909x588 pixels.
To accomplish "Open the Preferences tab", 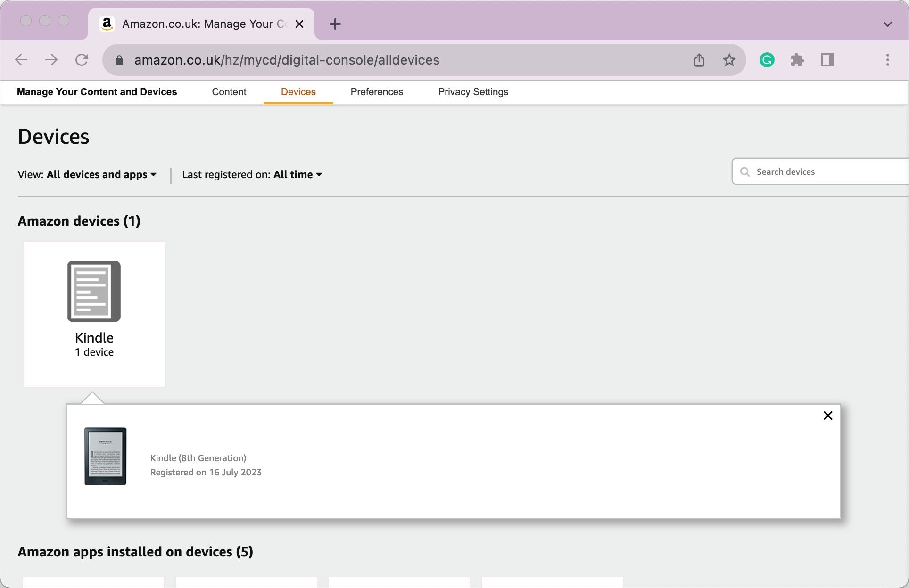I will click(x=376, y=92).
